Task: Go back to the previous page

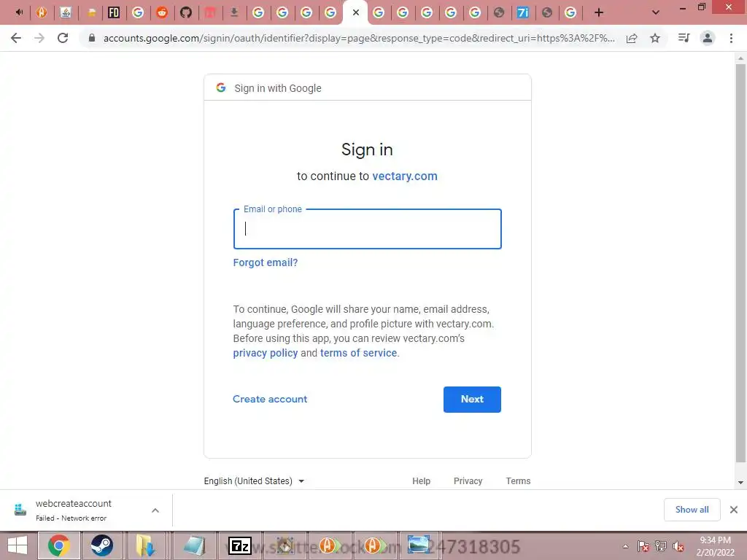Action: click(x=16, y=38)
